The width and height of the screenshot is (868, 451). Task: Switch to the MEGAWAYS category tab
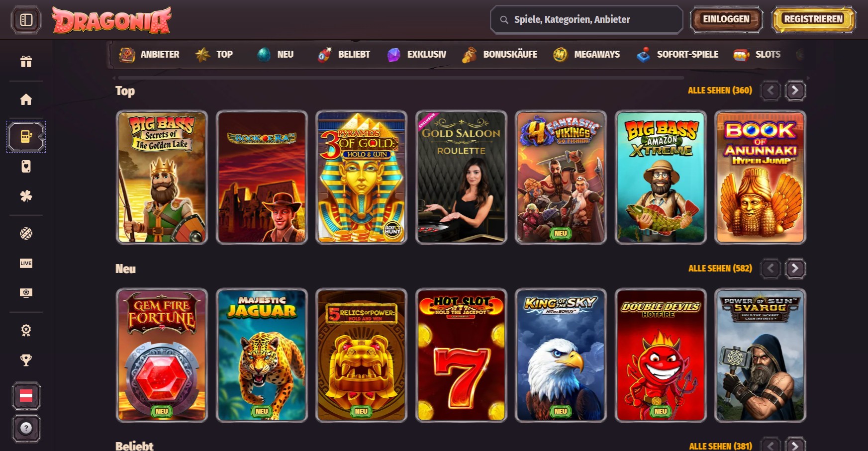click(586, 54)
